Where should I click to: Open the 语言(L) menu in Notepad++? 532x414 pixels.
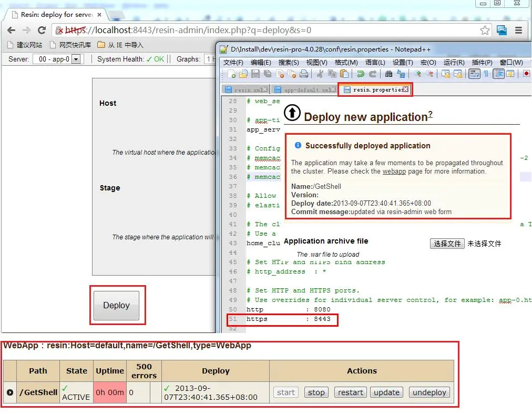[375, 63]
